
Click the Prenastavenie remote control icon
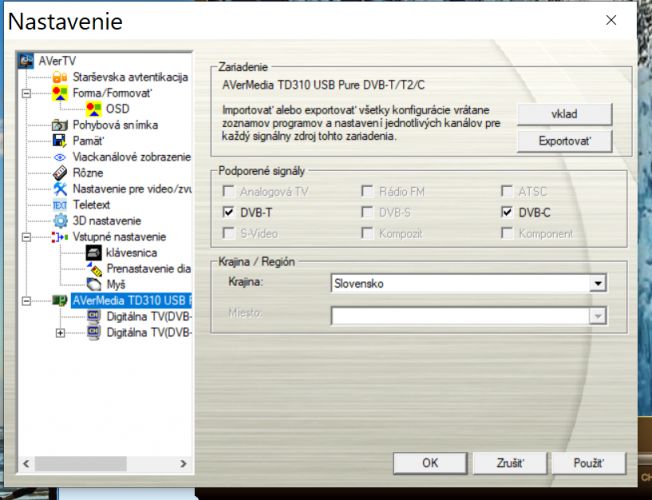point(94,269)
